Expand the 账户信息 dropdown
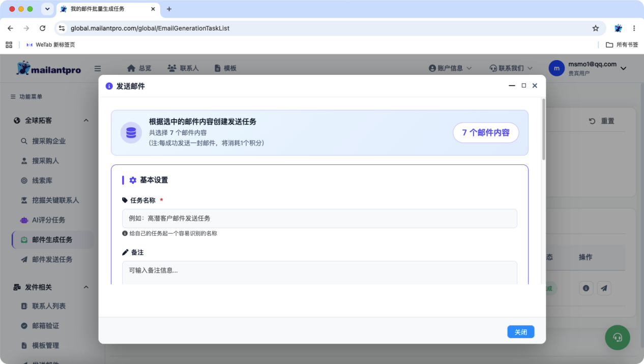This screenshot has height=364, width=644. click(450, 68)
